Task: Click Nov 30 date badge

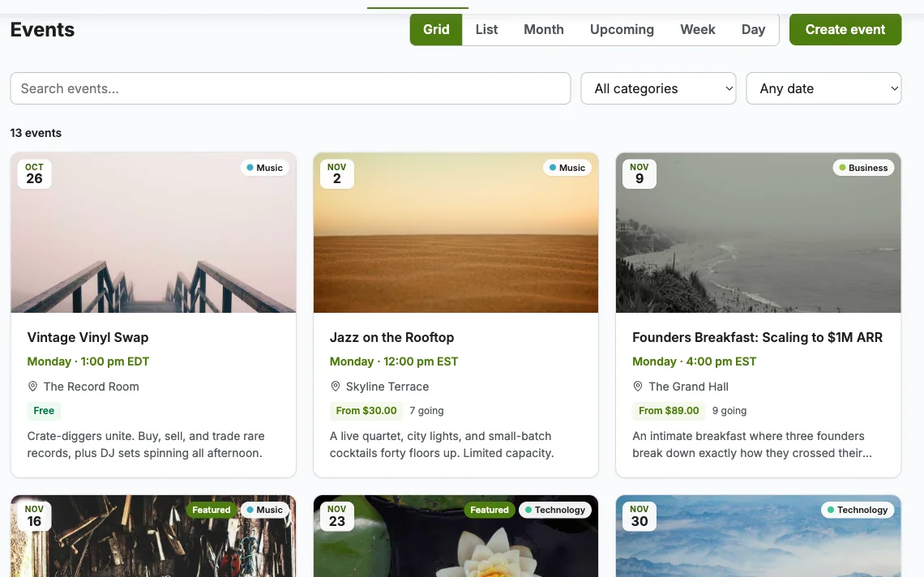Action: 640,516
